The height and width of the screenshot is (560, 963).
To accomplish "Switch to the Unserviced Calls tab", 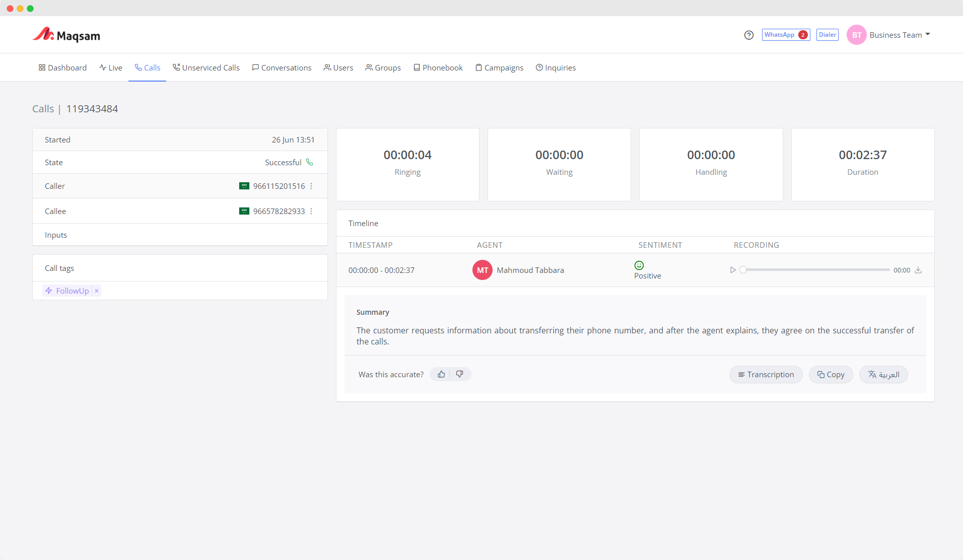I will pyautogui.click(x=207, y=67).
